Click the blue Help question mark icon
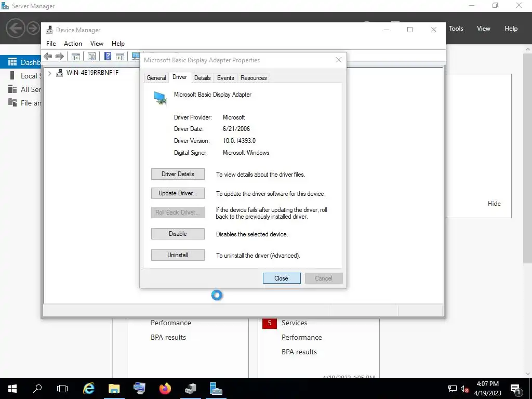 pos(108,56)
